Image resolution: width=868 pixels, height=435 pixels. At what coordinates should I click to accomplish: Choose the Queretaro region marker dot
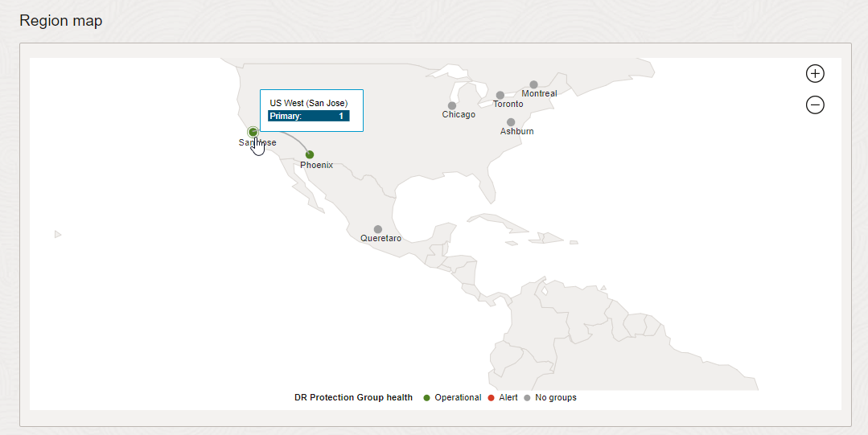(378, 229)
